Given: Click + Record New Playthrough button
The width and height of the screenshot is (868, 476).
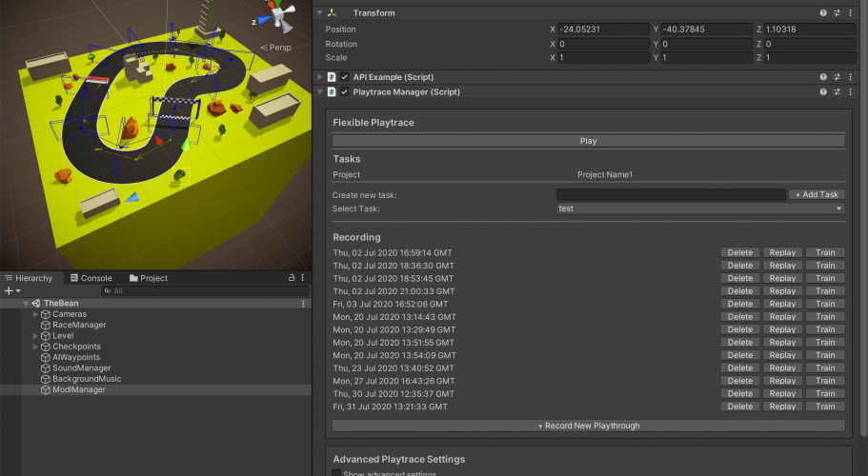Looking at the screenshot, I should pyautogui.click(x=589, y=426).
